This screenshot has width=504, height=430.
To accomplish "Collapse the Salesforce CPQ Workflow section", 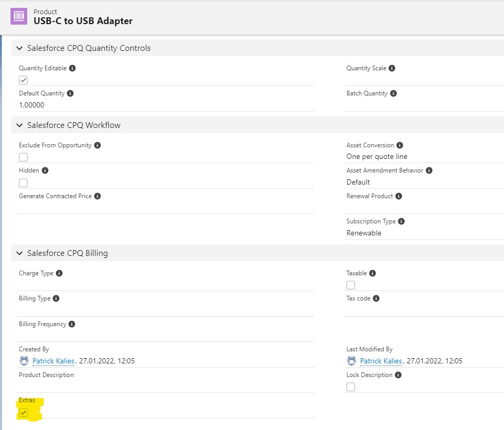I will [20, 125].
